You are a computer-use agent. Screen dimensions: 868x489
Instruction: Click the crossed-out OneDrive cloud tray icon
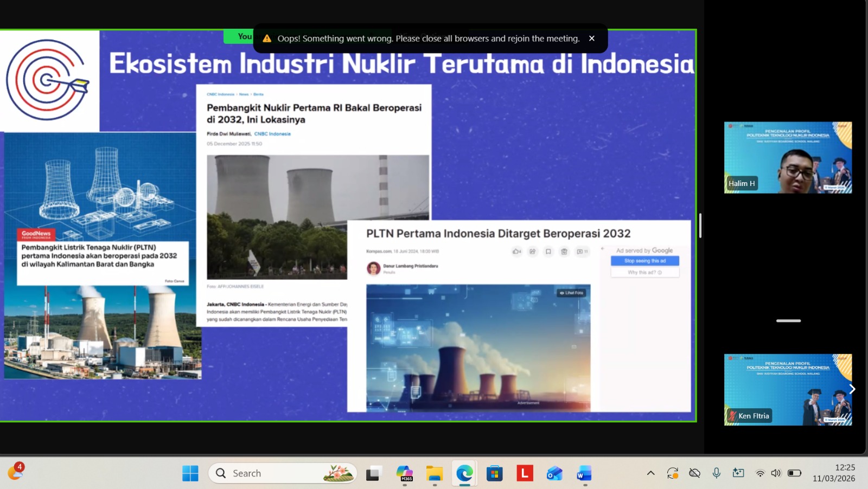coord(695,472)
